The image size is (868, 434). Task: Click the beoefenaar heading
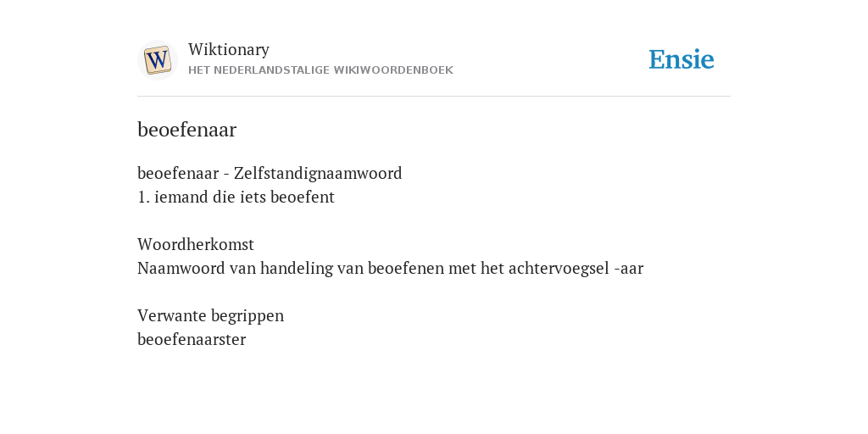pos(187,130)
